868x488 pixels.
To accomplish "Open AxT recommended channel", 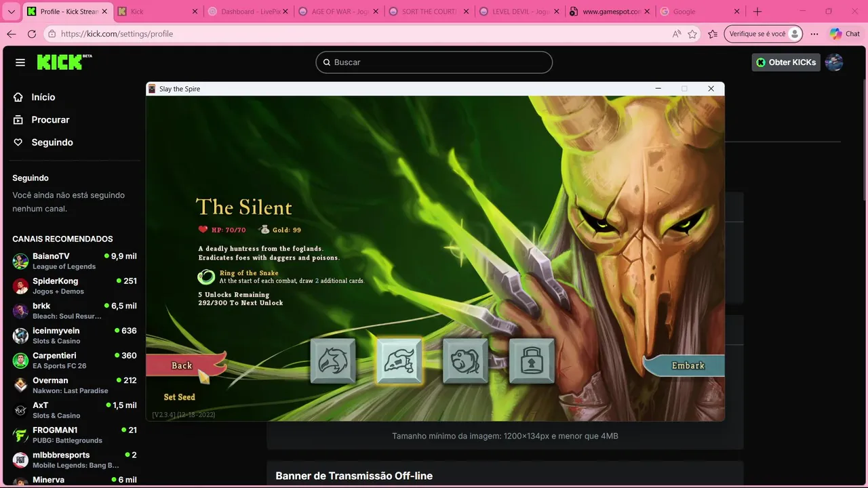I will pos(75,410).
